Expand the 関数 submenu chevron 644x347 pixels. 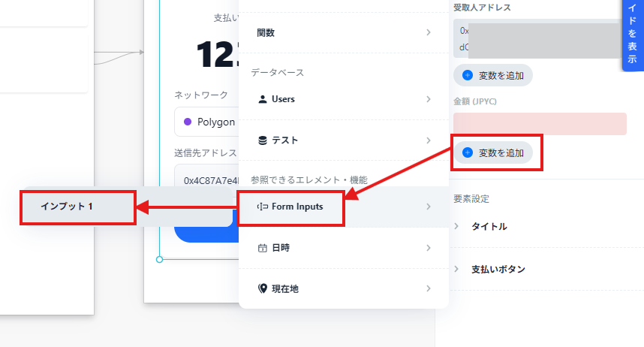click(x=428, y=33)
